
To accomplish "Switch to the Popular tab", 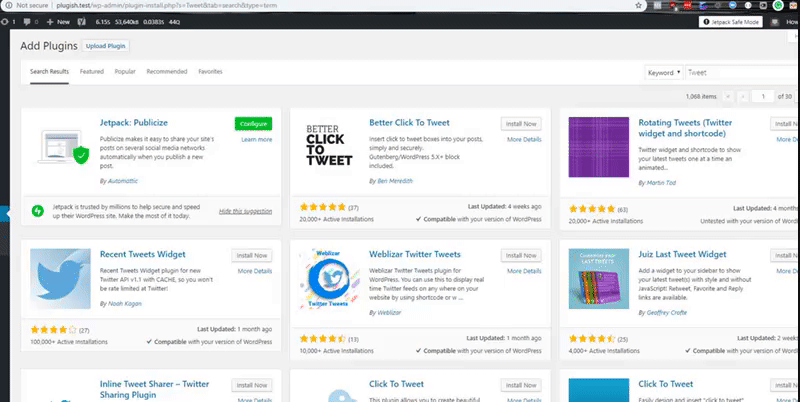I will coord(125,71).
